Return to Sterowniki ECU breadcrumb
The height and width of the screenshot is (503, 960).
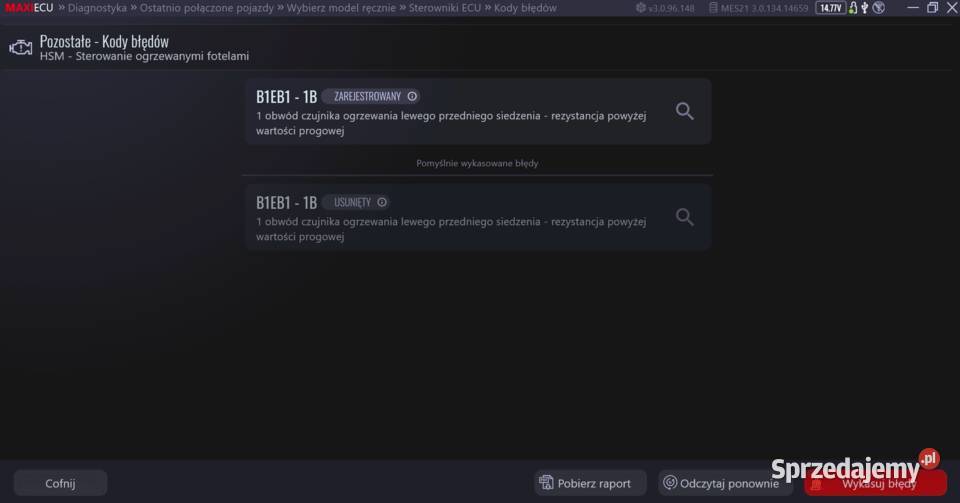coord(445,8)
